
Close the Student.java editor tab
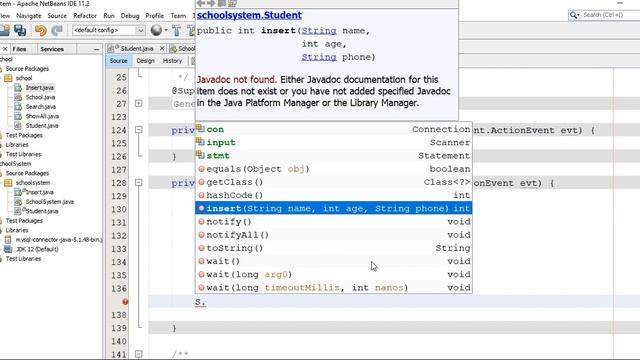coord(162,49)
